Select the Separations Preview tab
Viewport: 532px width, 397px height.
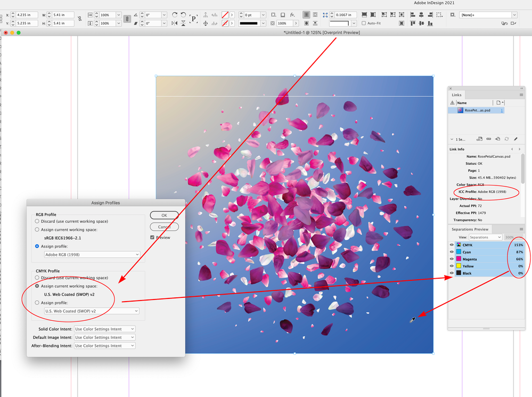pos(470,229)
